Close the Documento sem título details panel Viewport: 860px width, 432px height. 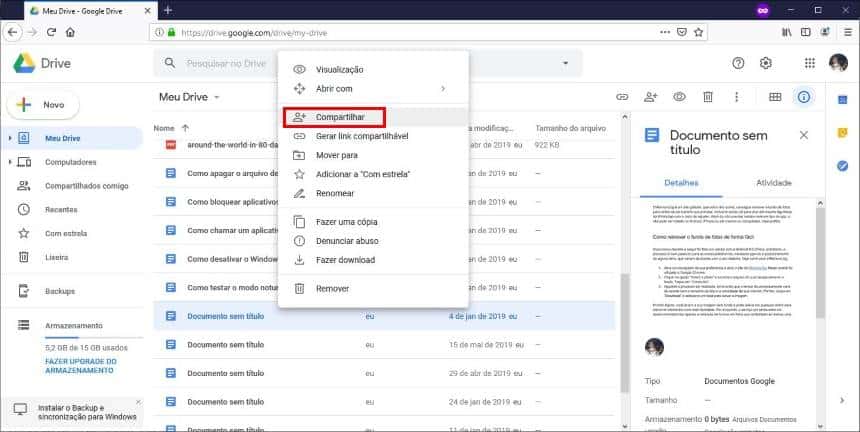804,135
